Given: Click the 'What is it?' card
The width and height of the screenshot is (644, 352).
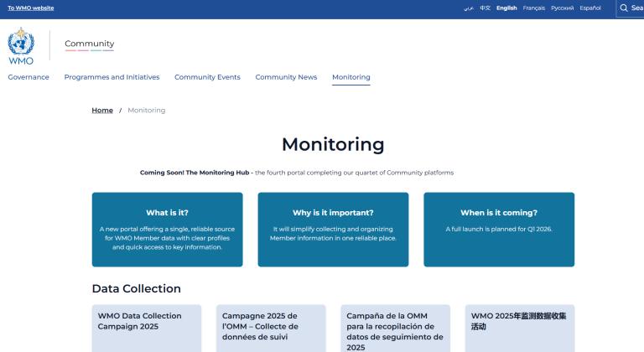Looking at the screenshot, I should 167,230.
